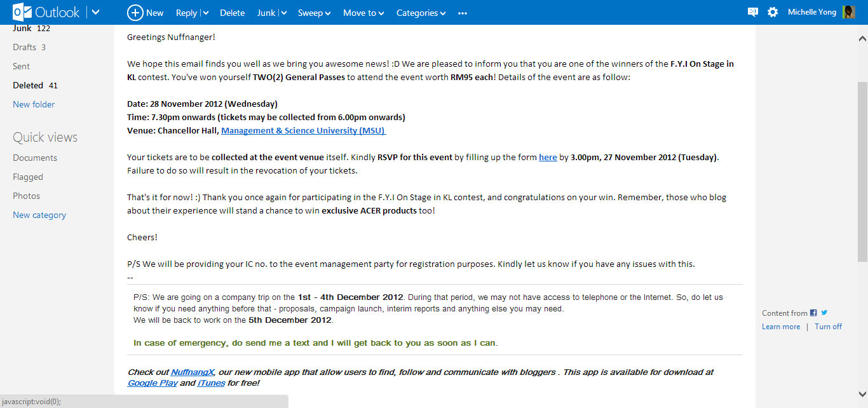Click the New folder link

34,104
